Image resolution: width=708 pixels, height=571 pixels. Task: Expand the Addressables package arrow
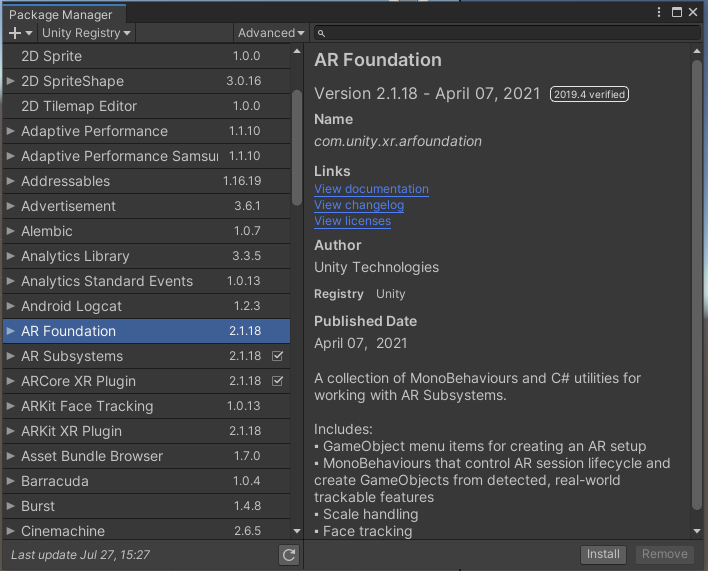pos(10,181)
